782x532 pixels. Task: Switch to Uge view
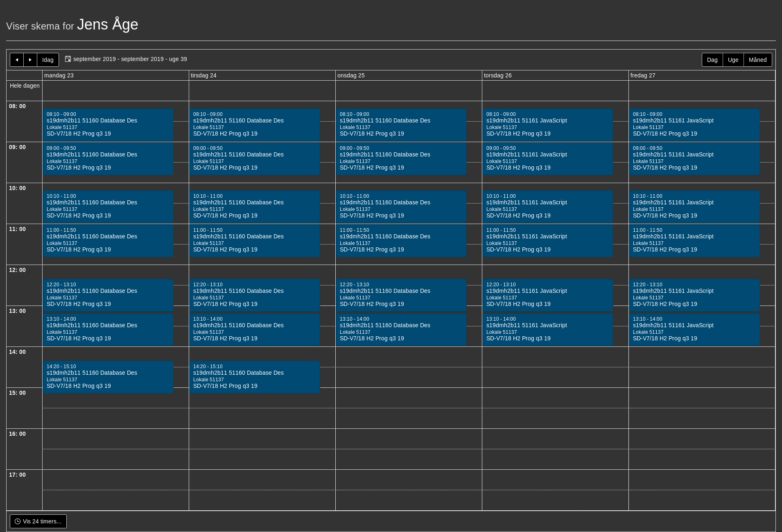click(733, 60)
